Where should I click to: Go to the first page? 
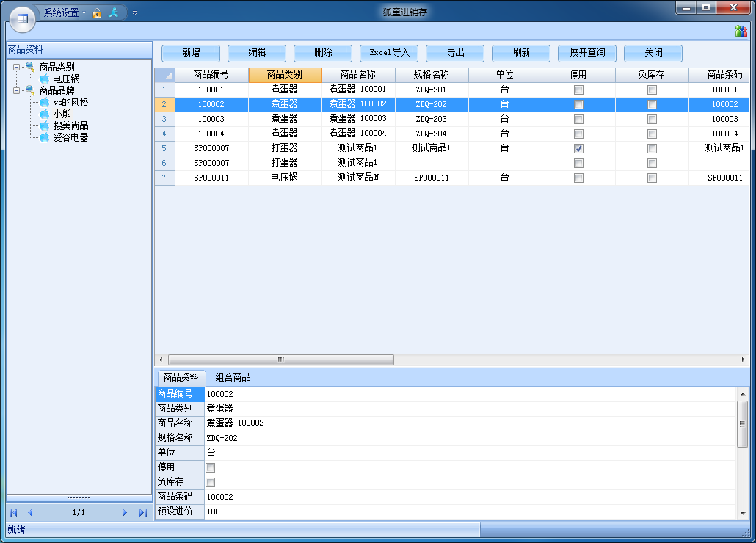click(12, 513)
